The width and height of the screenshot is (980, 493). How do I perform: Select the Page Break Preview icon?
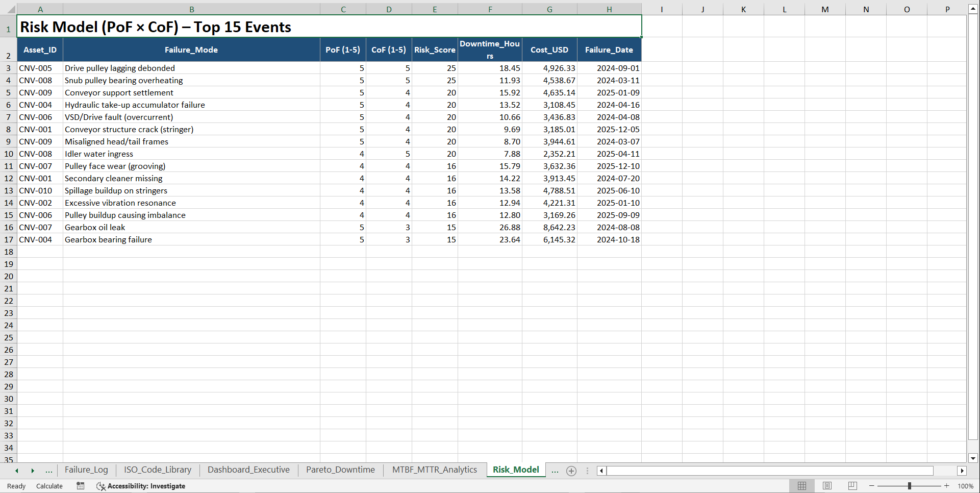point(852,486)
